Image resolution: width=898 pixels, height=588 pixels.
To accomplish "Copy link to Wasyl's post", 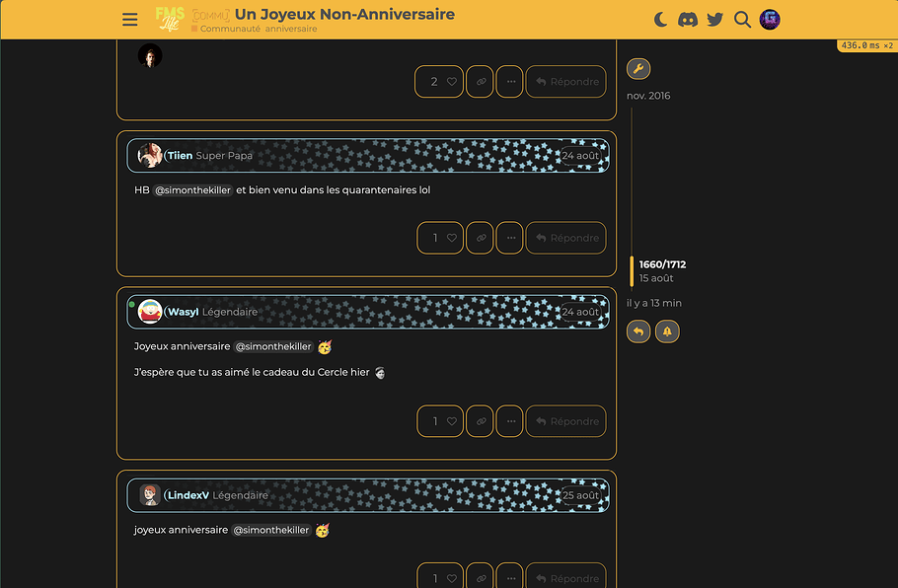I will (x=480, y=421).
